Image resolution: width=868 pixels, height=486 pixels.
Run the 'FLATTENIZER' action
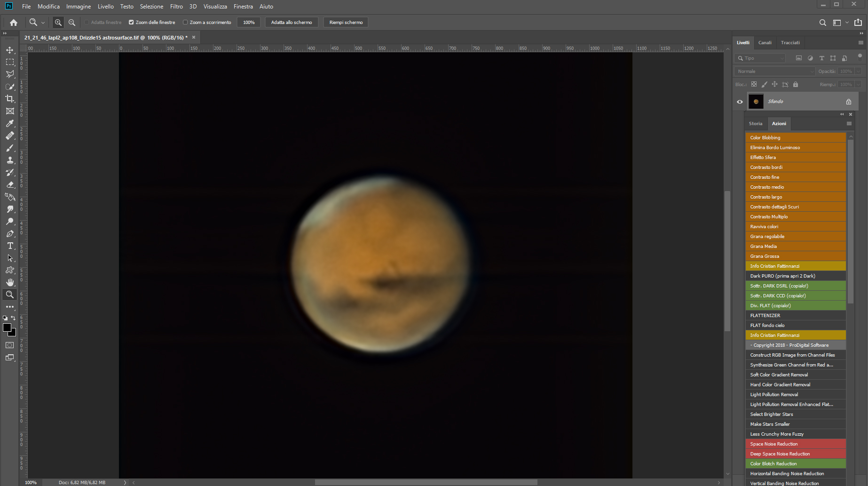796,316
